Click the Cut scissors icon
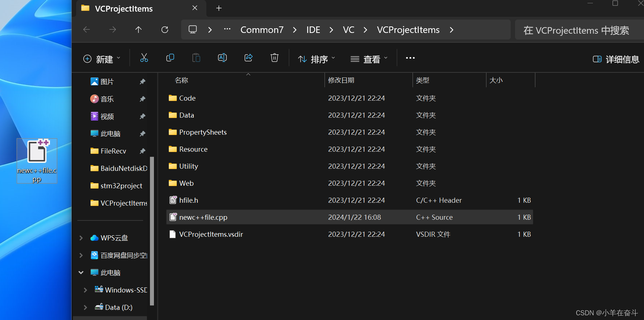The height and width of the screenshot is (320, 644). 144,58
